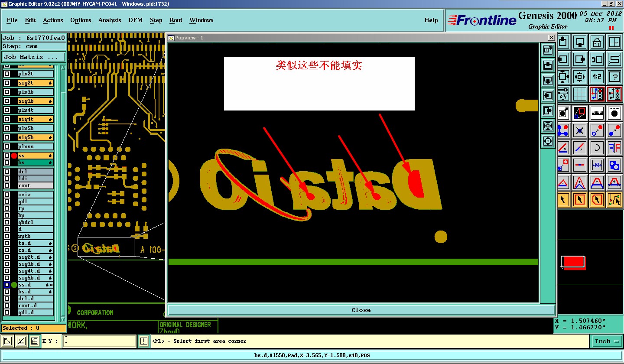The height and width of the screenshot is (364, 624).
Task: Click the grid display icon
Action: (580, 94)
